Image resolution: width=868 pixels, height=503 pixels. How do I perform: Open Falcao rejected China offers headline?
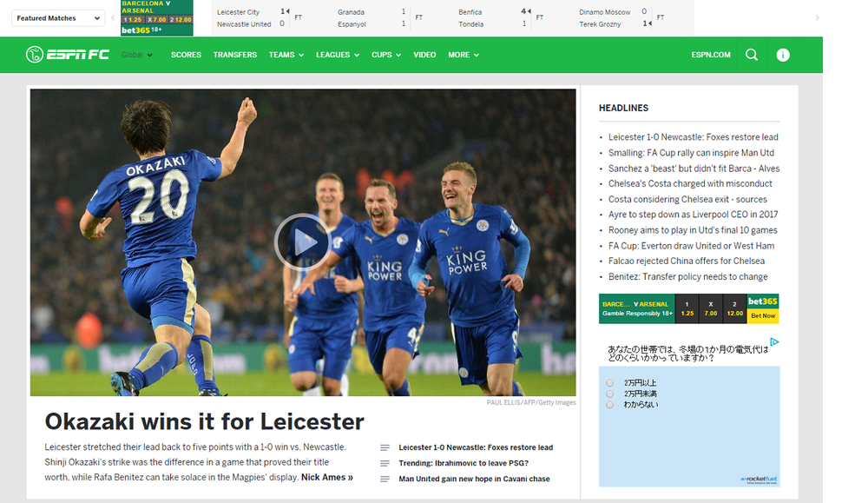pos(687,261)
